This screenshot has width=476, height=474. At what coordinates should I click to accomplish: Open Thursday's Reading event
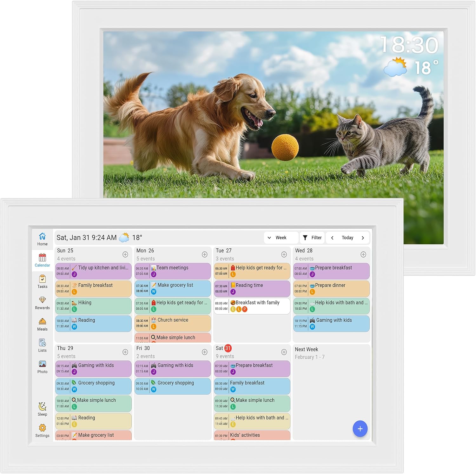(x=93, y=421)
